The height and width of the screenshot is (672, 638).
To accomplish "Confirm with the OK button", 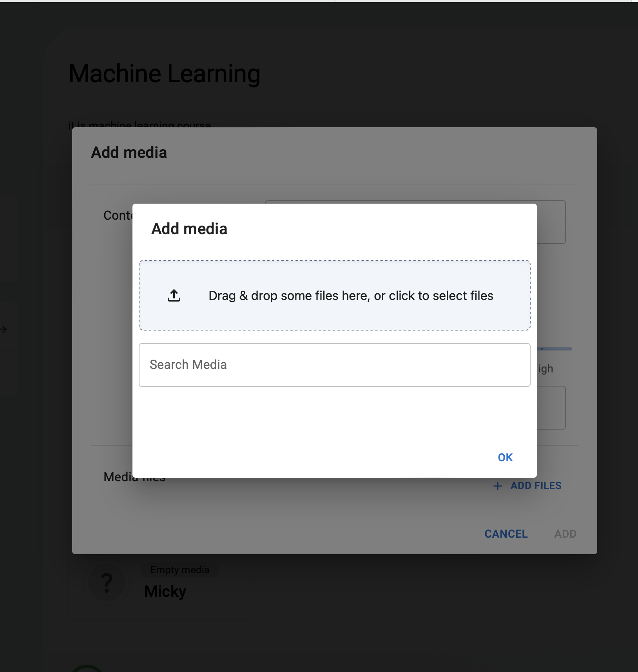I will tap(505, 457).
